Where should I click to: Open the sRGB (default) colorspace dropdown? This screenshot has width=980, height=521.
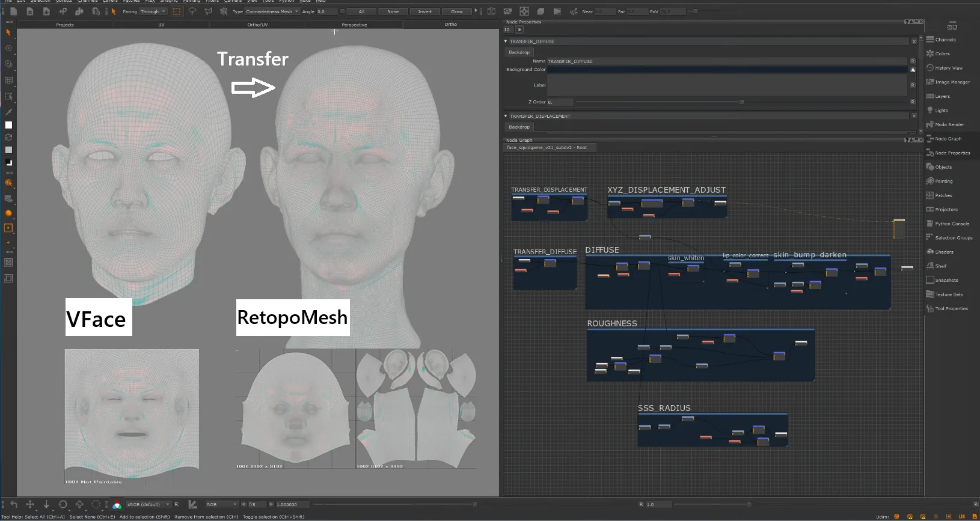[x=149, y=504]
